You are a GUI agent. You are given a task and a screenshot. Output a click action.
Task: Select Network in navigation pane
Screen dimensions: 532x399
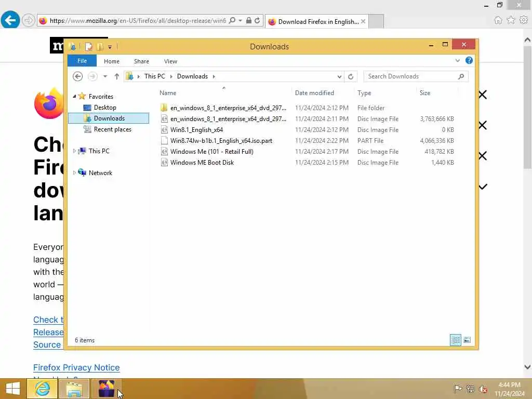coord(100,172)
